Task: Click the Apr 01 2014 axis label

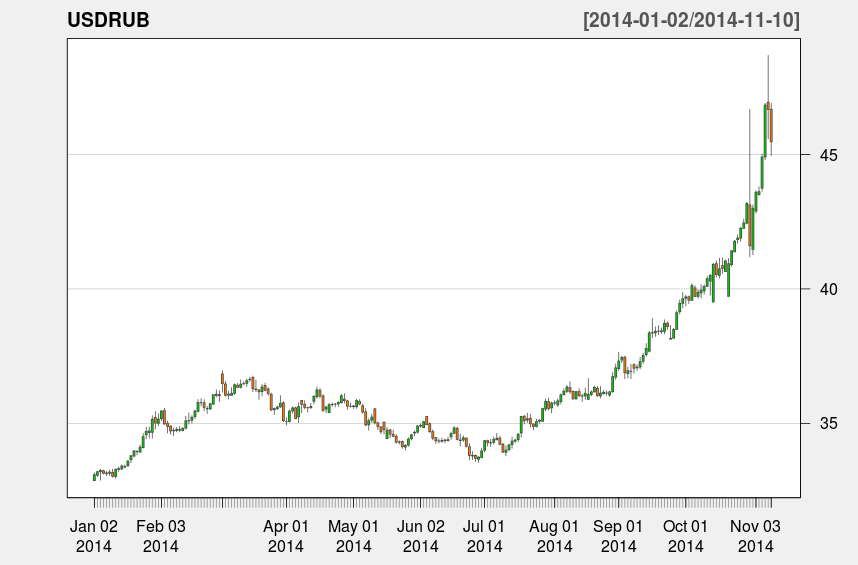Action: point(286,536)
